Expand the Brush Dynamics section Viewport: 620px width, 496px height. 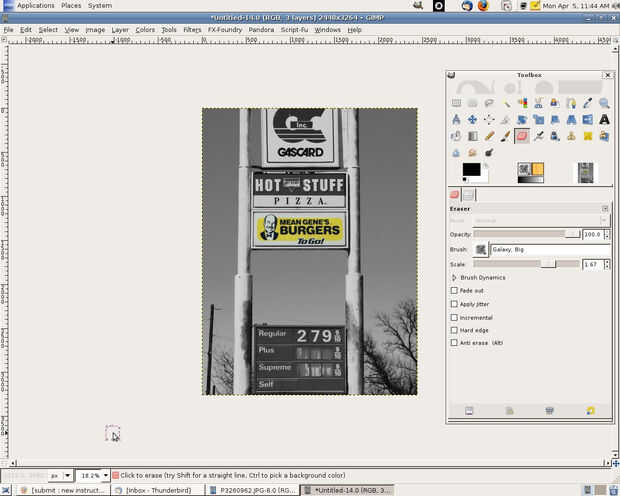point(455,277)
